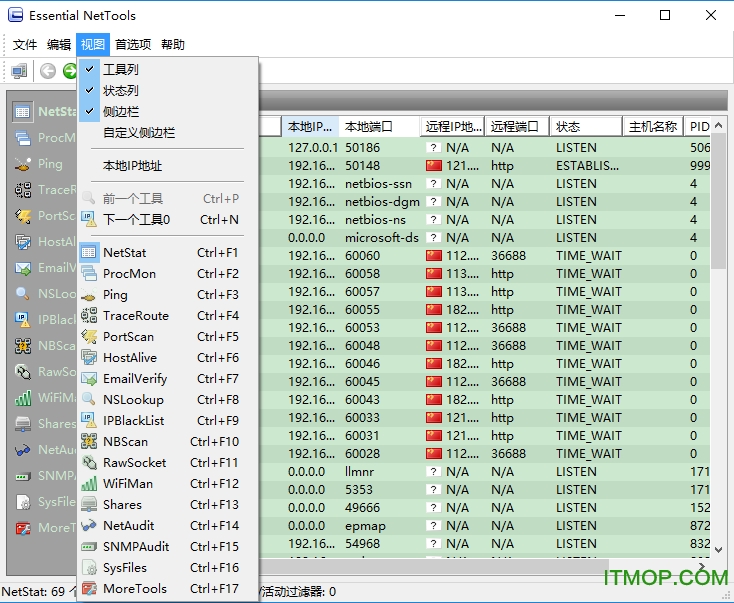Toggle the 工具列 checked menu item
The width and height of the screenshot is (734, 603).
pos(168,69)
